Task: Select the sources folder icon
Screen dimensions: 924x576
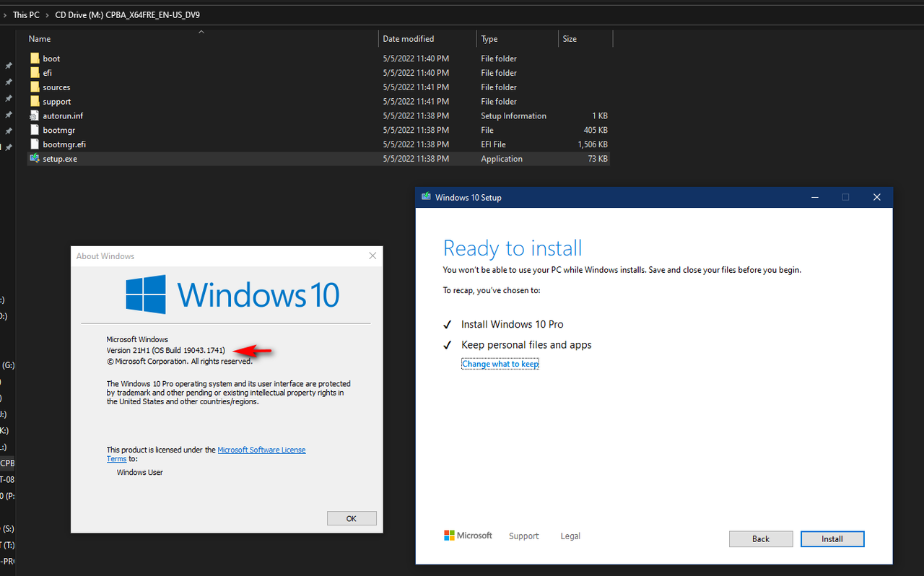Action: point(35,87)
